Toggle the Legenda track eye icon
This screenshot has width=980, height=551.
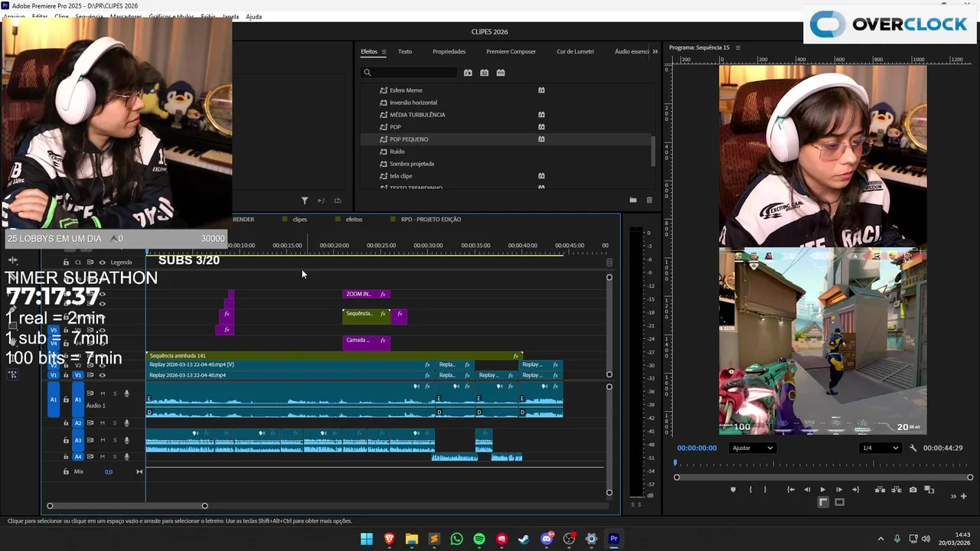102,262
